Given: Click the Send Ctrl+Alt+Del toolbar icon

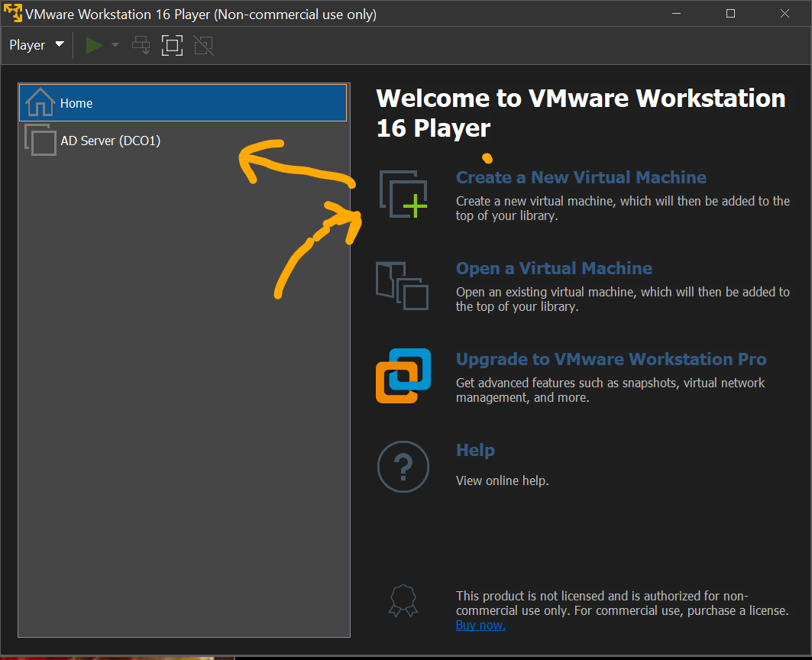Looking at the screenshot, I should coord(141,46).
